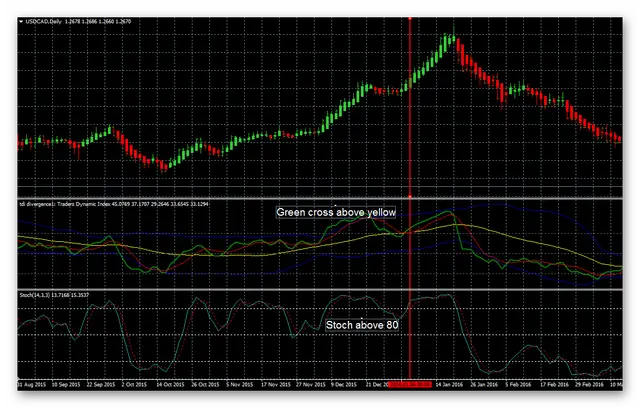Click the 'Stoch above 80' label
This screenshot has width=640, height=408.
(x=362, y=325)
